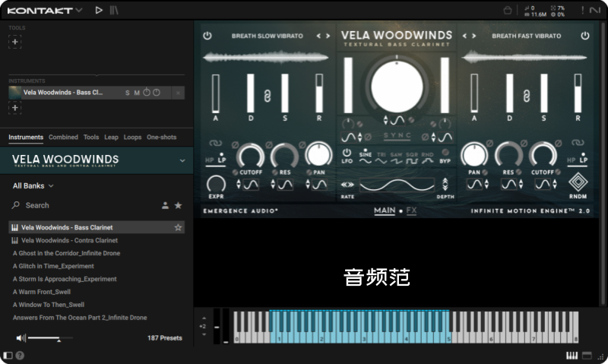This screenshot has height=364, width=608.
Task: Click the large center mix knob
Action: [x=397, y=86]
